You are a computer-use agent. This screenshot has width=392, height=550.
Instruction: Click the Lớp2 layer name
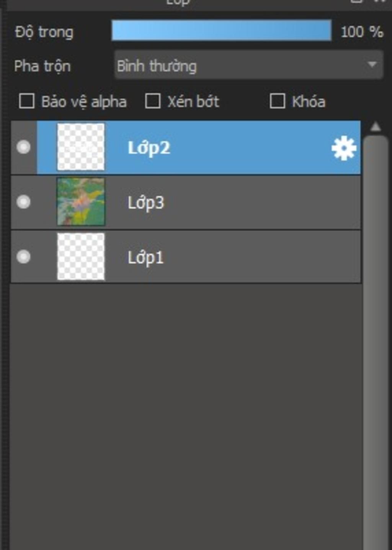click(x=149, y=148)
